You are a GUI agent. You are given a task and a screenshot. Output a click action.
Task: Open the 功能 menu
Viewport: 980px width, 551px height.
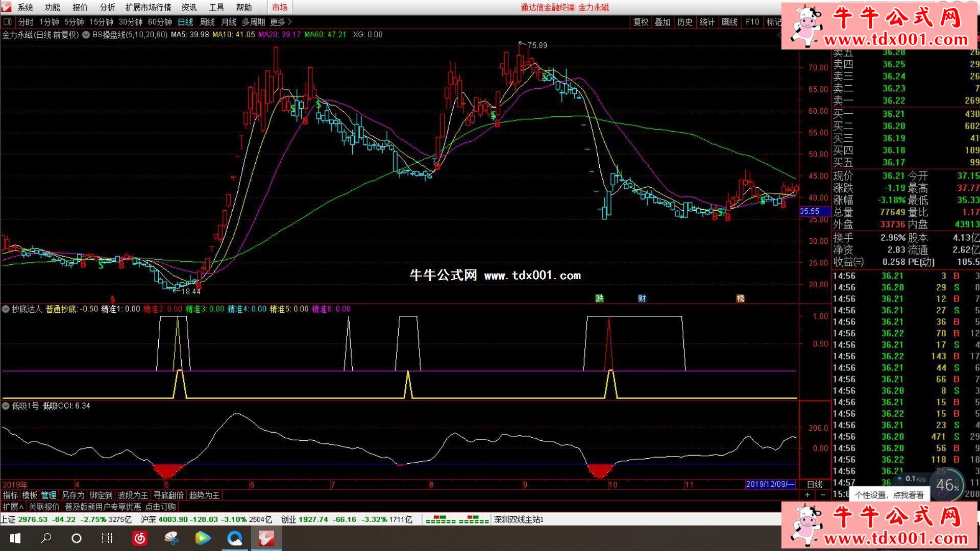52,7
